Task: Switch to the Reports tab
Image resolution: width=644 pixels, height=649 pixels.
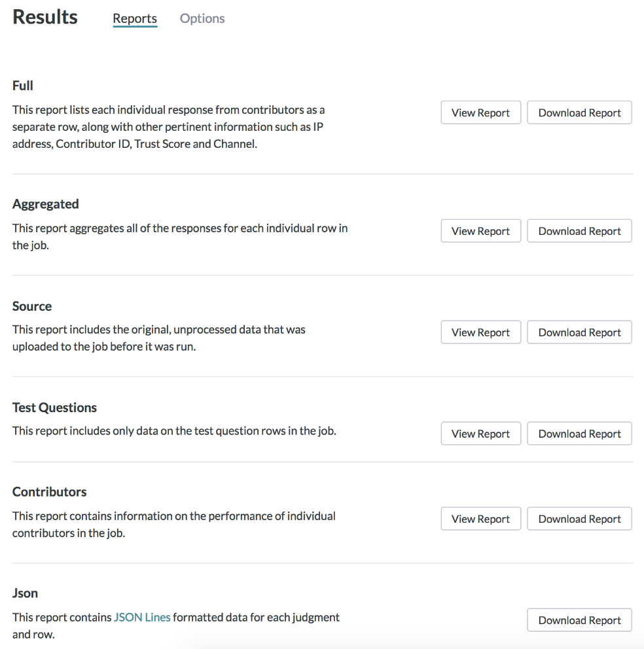Action: [135, 18]
